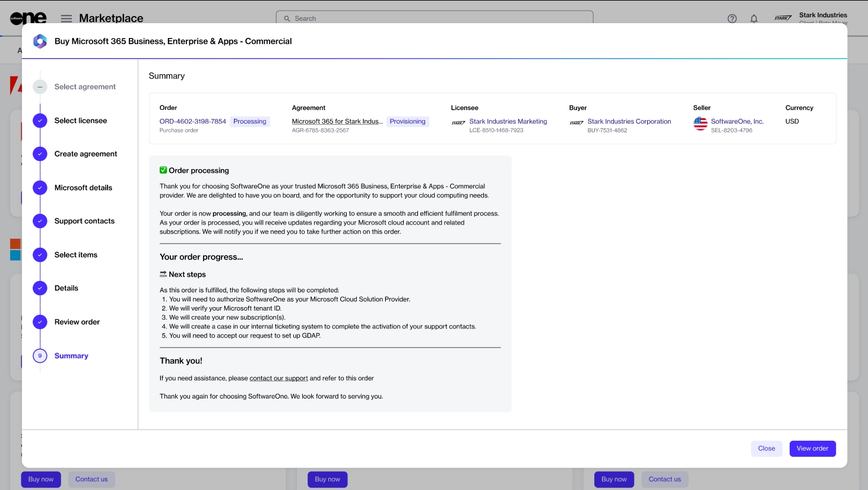Screen dimensions: 868x490
Task: Open the Stark Industries account menu
Action: click(811, 18)
